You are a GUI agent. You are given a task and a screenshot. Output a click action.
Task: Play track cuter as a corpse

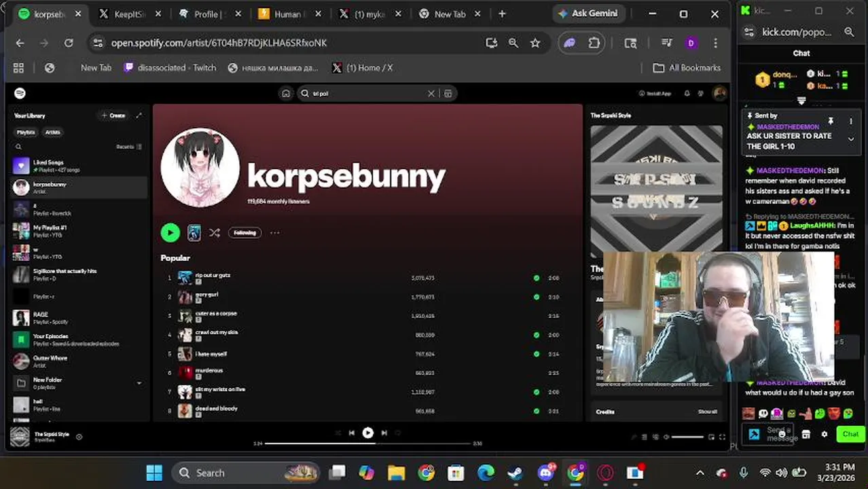[x=216, y=313]
